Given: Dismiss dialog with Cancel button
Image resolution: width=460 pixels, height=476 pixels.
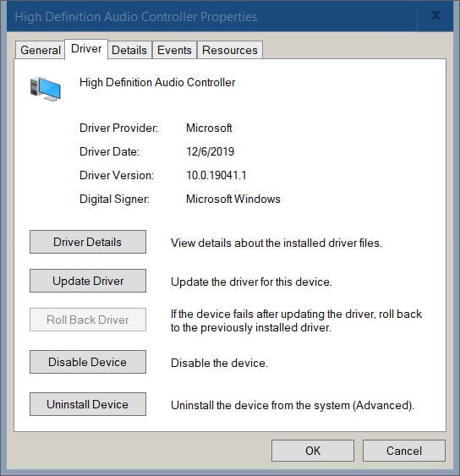Looking at the screenshot, I should [x=404, y=451].
